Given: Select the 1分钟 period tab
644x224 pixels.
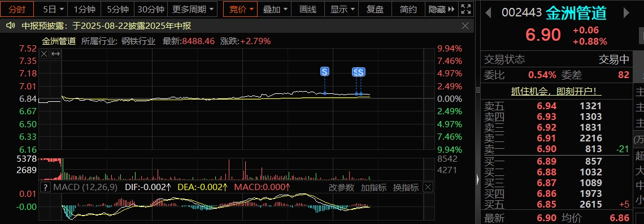Looking at the screenshot, I should (84, 9).
